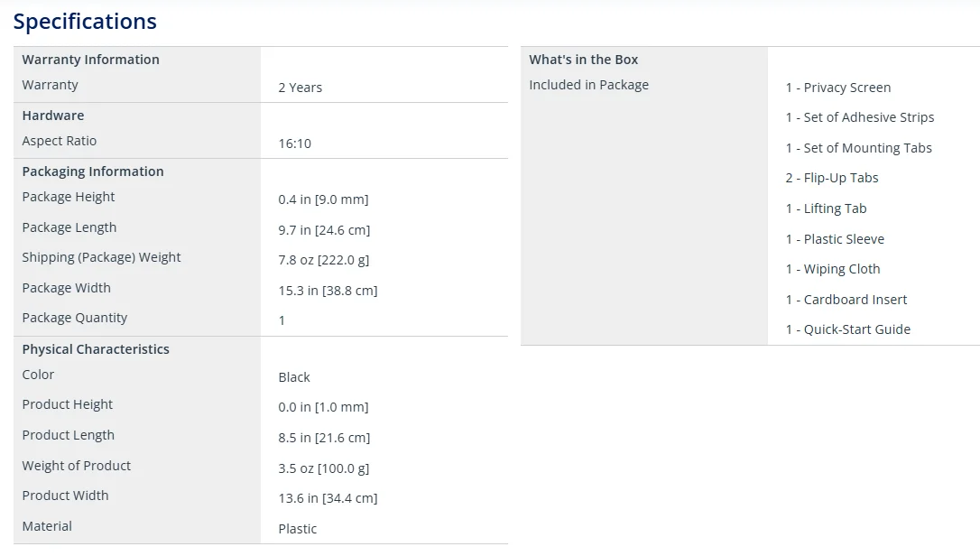Select the Package Width 15.3 in value
The height and width of the screenshot is (556, 980).
(328, 291)
